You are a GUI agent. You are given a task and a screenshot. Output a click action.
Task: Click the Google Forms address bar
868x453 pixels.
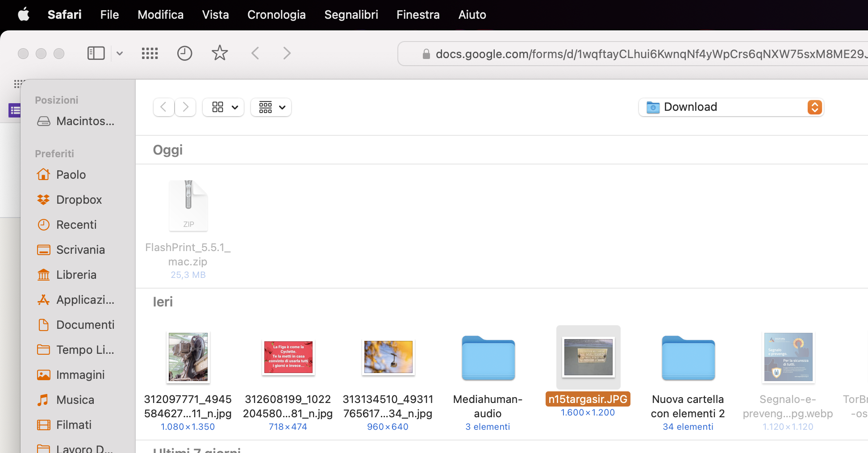tap(633, 54)
